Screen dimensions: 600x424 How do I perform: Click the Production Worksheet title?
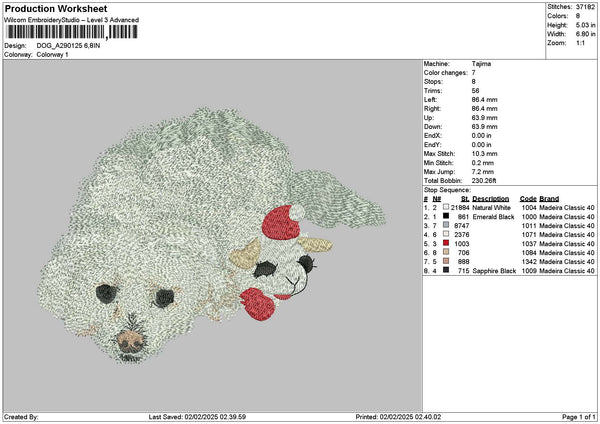[56, 8]
